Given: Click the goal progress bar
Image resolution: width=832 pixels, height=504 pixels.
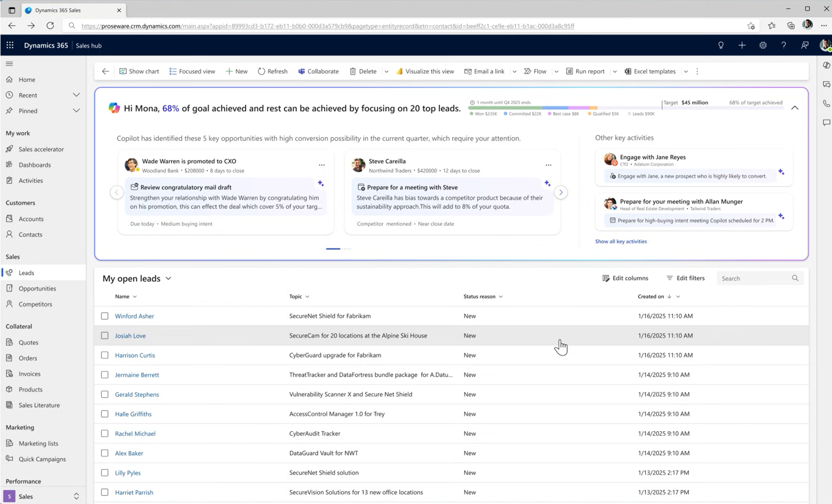Looking at the screenshot, I should (x=626, y=108).
